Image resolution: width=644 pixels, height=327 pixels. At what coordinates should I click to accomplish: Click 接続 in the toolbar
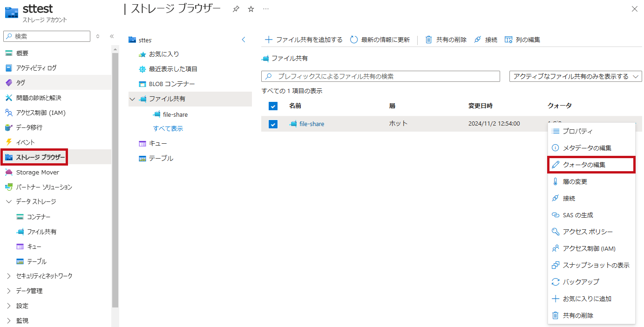(486, 40)
